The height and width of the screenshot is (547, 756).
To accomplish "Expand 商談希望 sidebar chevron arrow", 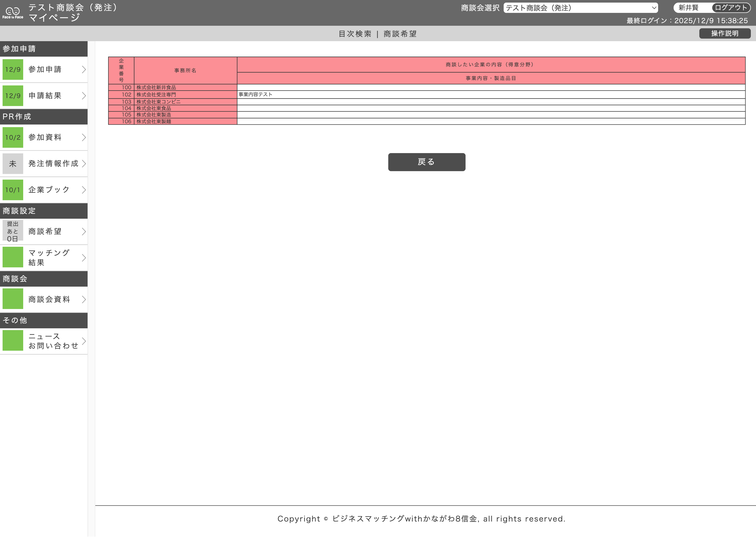I will pos(84,232).
